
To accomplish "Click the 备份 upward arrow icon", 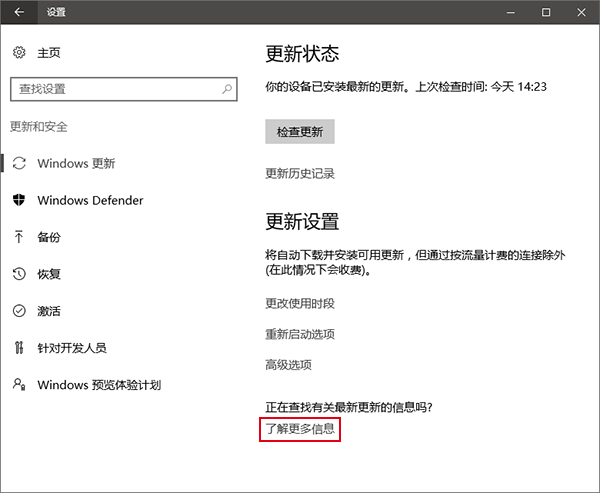I will click(19, 237).
